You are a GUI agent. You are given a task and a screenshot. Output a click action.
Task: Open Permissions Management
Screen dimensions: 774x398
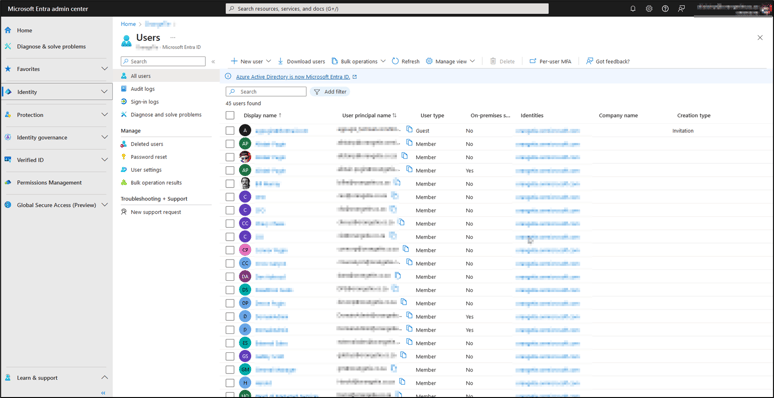point(49,182)
